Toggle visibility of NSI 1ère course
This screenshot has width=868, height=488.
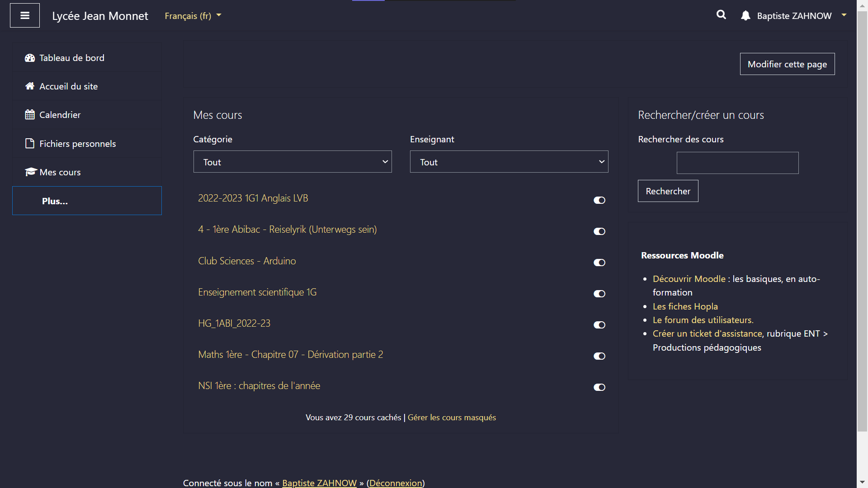click(599, 387)
